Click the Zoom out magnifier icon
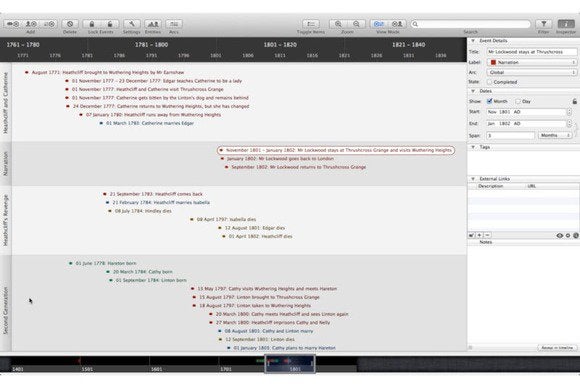 pos(356,24)
